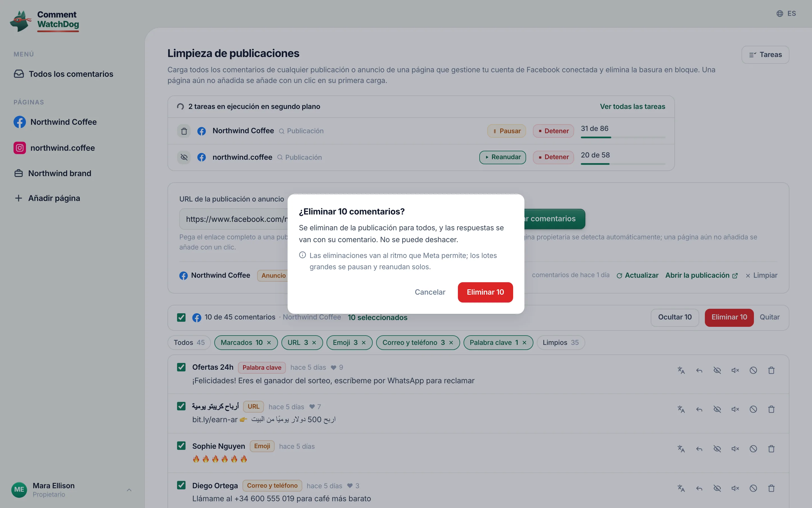Click trash icon of Northwind Coffee task
812x508 pixels.
184,131
